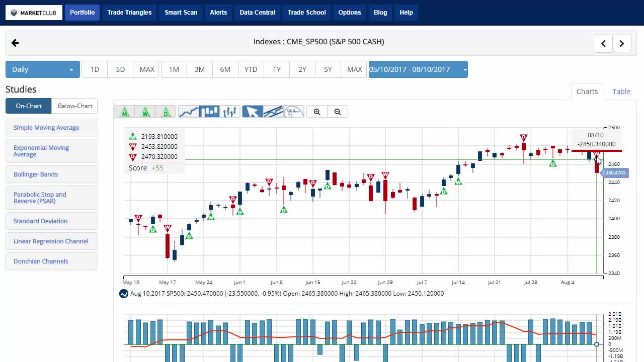Switch to OHLC bar chart type
The width and height of the screenshot is (644, 362).
point(230,112)
